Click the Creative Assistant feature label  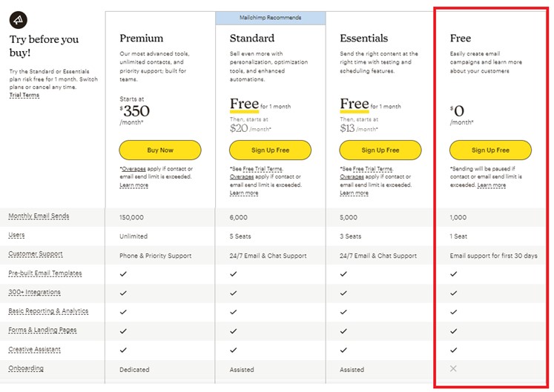coord(34,350)
